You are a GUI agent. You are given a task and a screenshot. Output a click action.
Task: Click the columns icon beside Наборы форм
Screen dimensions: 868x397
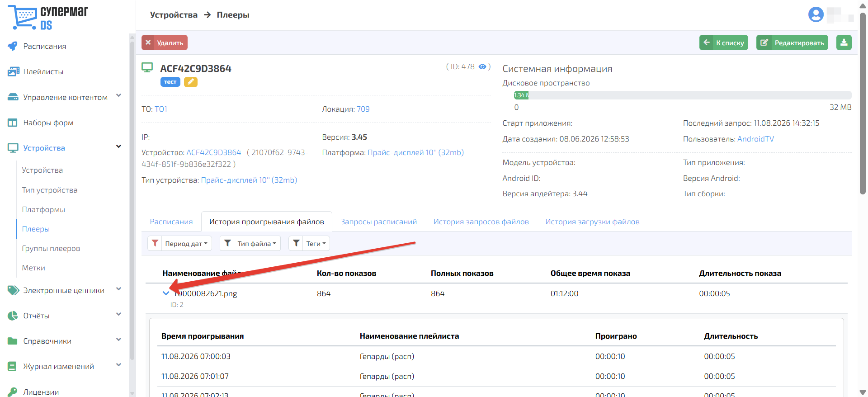[13, 123]
